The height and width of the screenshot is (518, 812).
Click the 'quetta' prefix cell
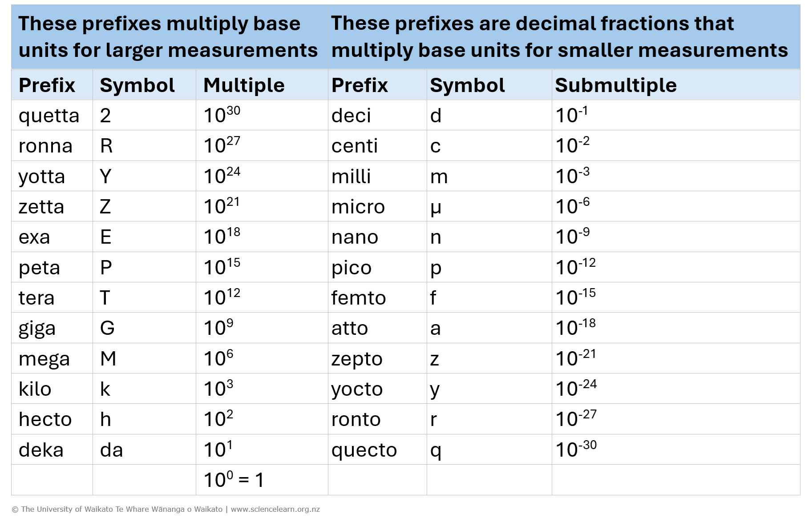49,116
